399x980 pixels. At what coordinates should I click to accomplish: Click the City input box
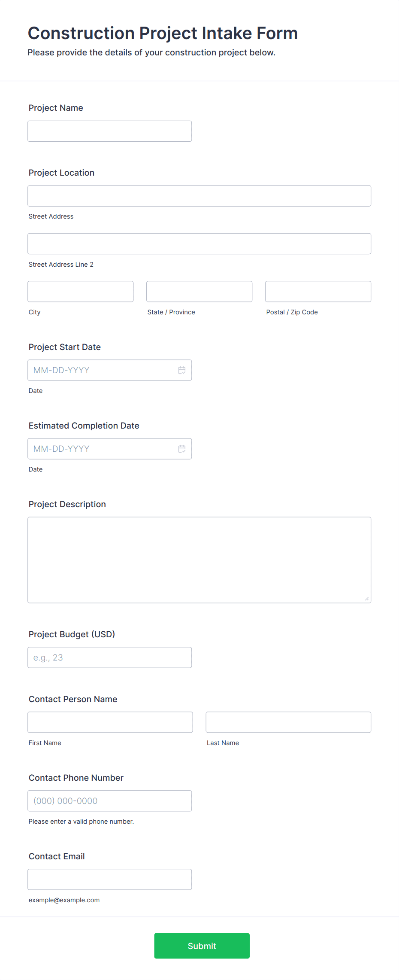[x=80, y=291]
